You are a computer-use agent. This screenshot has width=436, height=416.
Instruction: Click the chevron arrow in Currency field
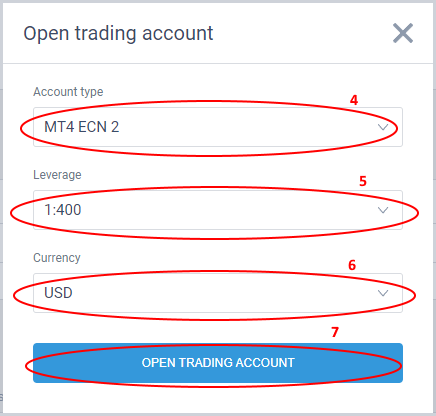pyautogui.click(x=383, y=293)
